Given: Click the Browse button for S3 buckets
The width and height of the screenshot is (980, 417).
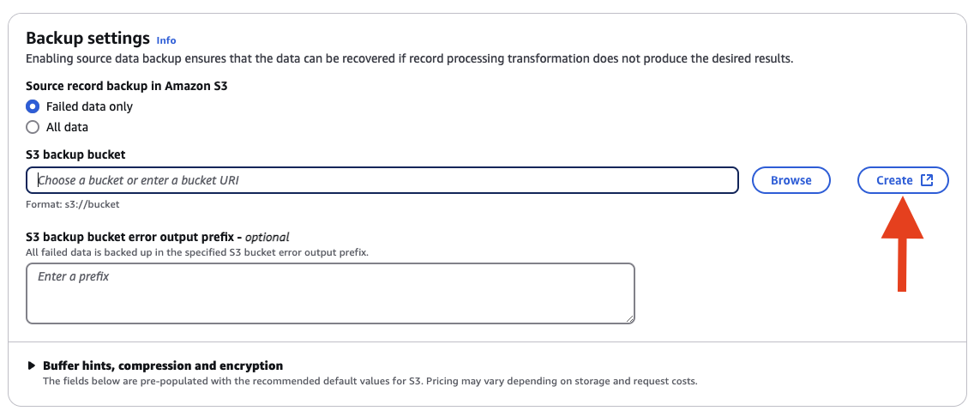Looking at the screenshot, I should [791, 180].
